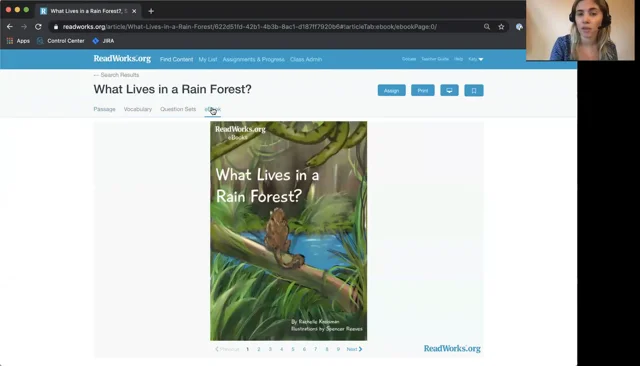Viewport: 640px width, 366px height.
Task: Star this page in the address bar
Action: click(501, 27)
